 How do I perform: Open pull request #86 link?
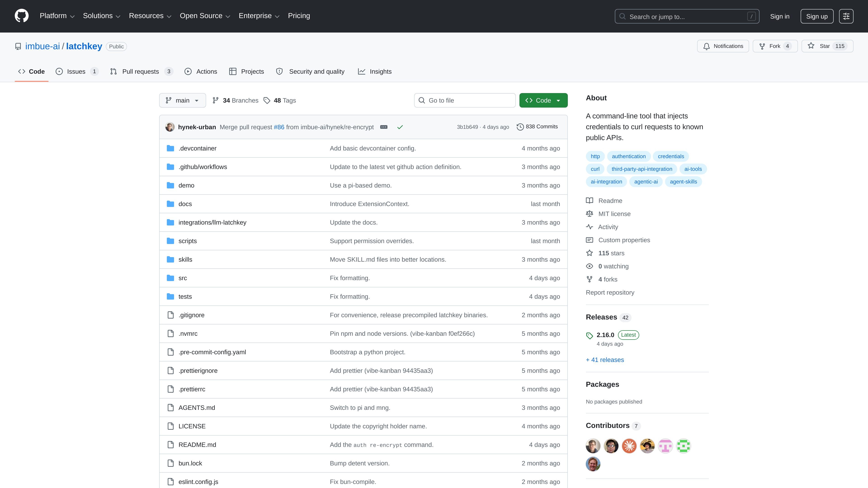(x=279, y=127)
